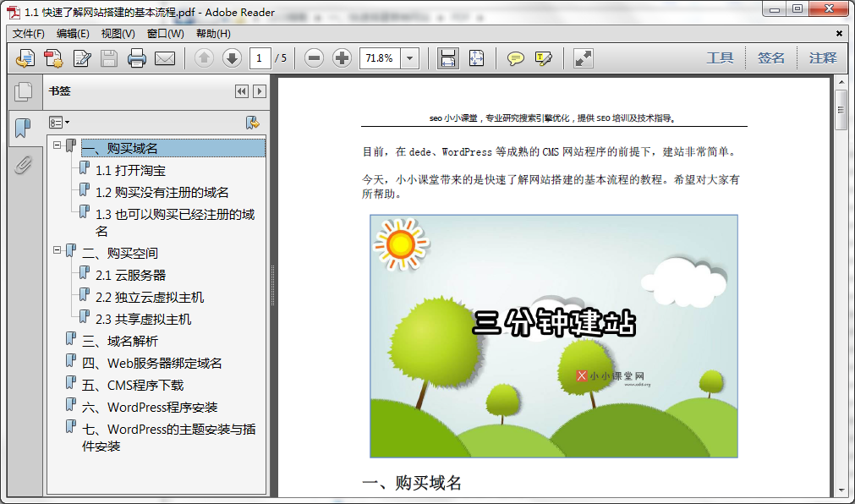Click the 三分钟建站 banner image

(553, 336)
